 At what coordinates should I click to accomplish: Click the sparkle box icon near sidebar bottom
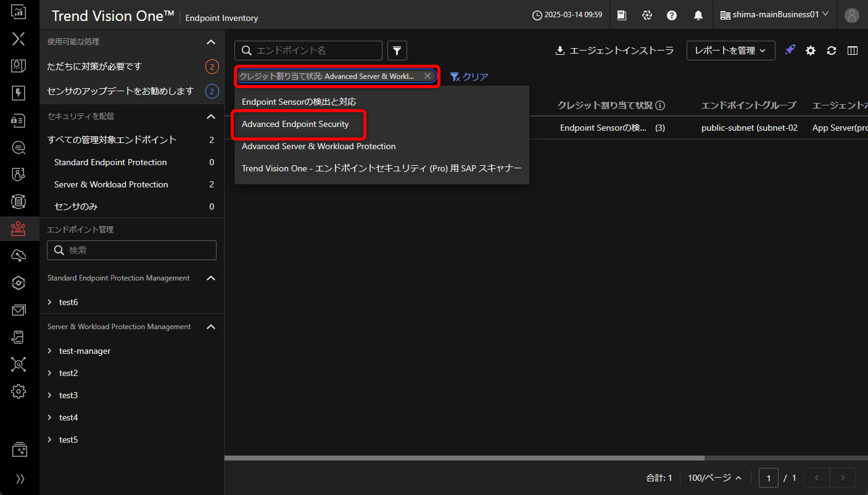tap(19, 449)
